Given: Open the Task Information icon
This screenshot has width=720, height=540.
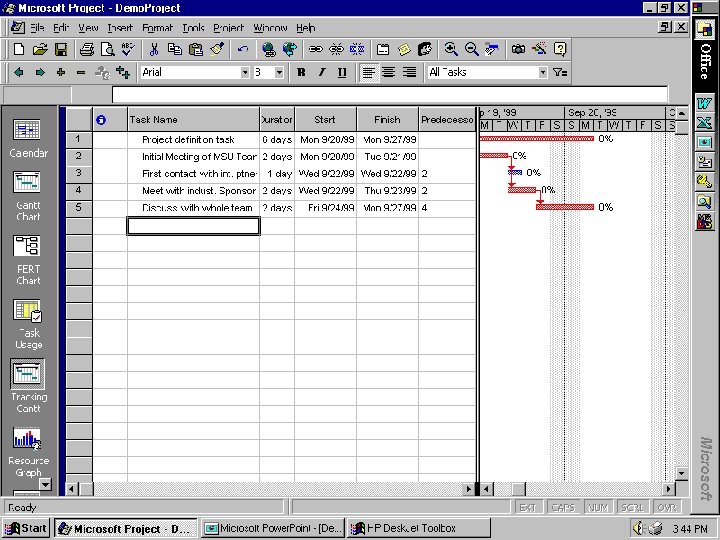Looking at the screenshot, I should pyautogui.click(x=382, y=49).
